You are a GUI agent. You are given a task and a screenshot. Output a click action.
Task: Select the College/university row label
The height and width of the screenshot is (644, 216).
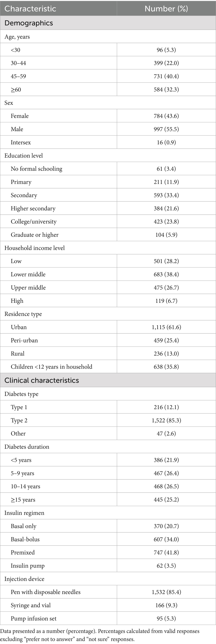point(34,222)
